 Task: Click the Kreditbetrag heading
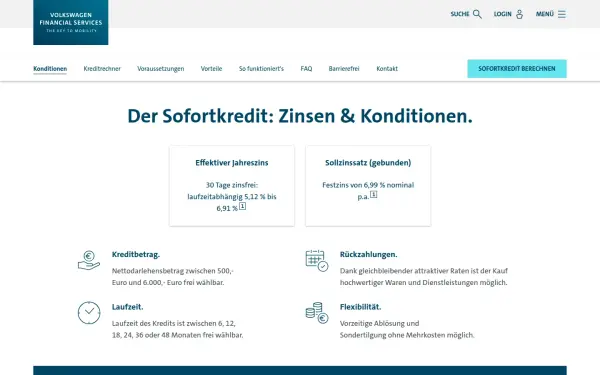tap(136, 254)
